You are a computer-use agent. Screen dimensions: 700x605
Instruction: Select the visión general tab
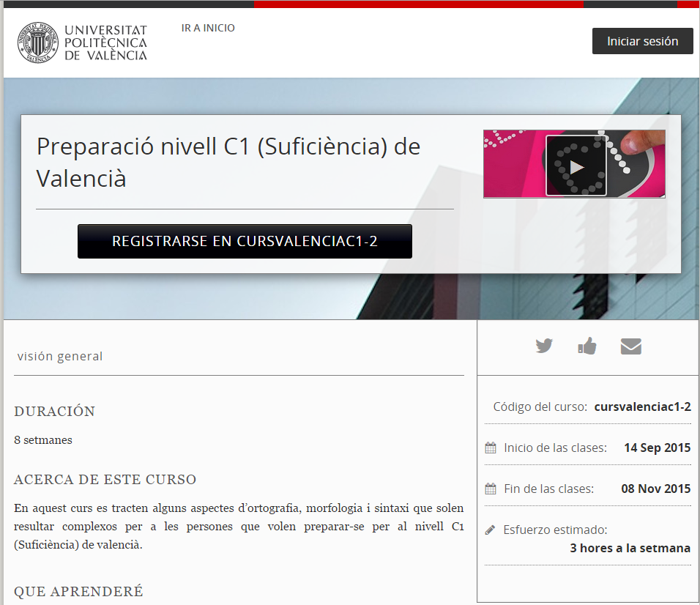(60, 356)
